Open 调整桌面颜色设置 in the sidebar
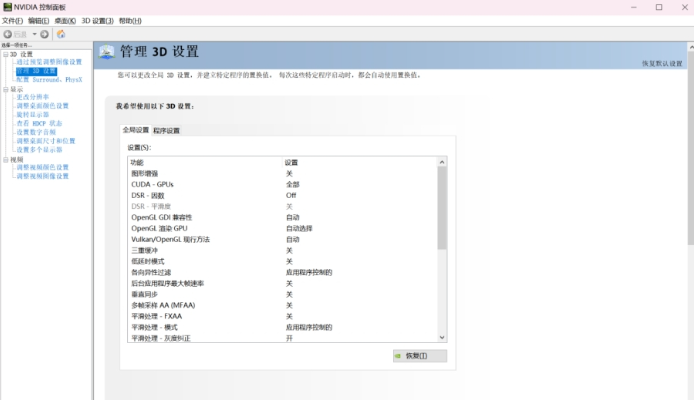This screenshot has width=694, height=400. coord(42,106)
